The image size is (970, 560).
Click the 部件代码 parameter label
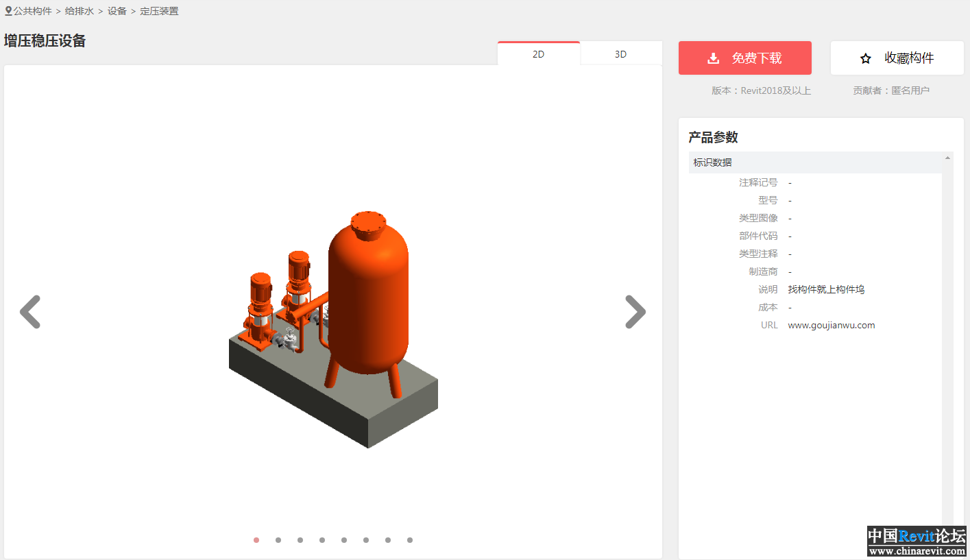click(758, 236)
